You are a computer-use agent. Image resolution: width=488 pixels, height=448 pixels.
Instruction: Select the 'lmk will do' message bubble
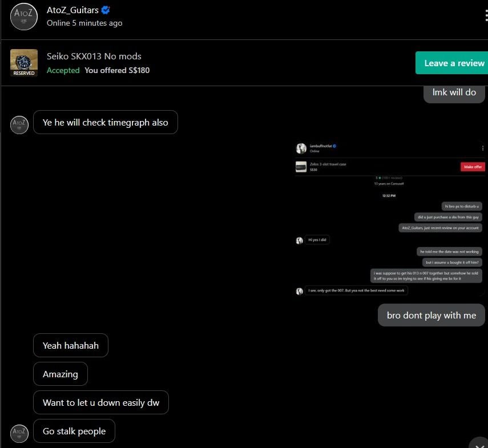454,94
